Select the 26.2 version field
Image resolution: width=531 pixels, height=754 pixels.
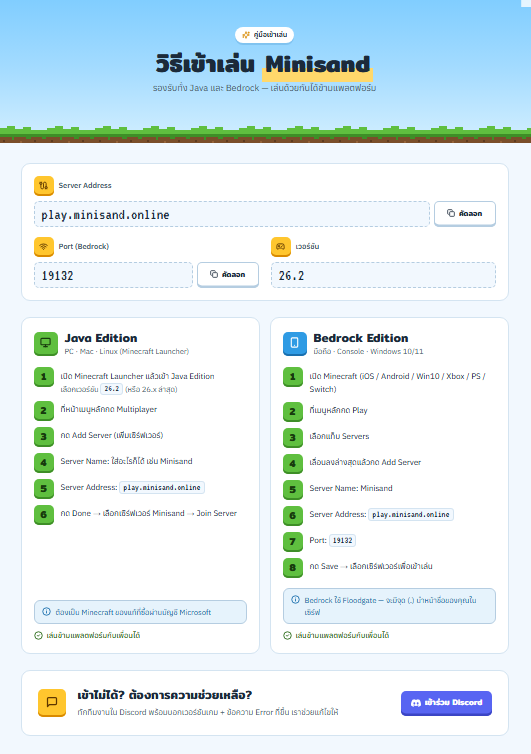pos(383,275)
